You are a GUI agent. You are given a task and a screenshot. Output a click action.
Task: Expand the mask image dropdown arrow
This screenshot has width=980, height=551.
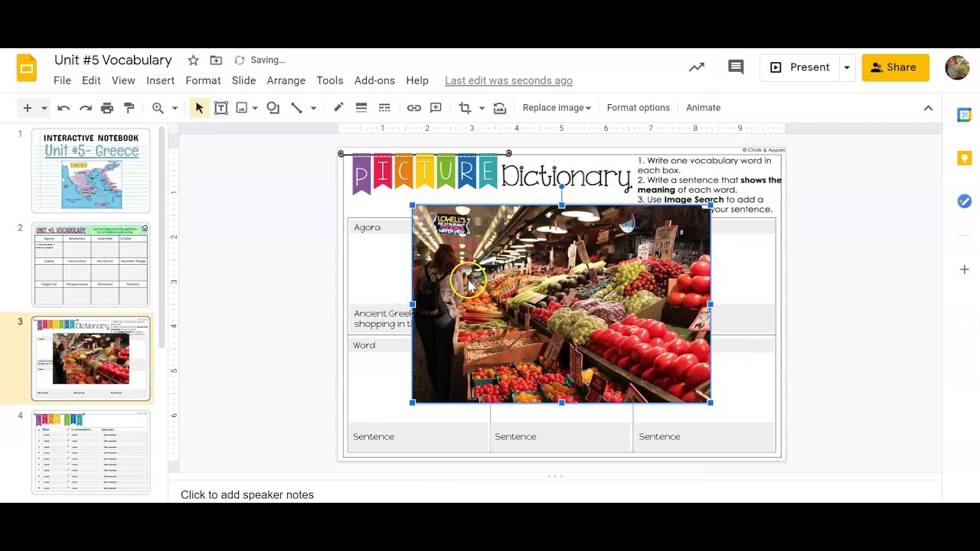point(482,108)
